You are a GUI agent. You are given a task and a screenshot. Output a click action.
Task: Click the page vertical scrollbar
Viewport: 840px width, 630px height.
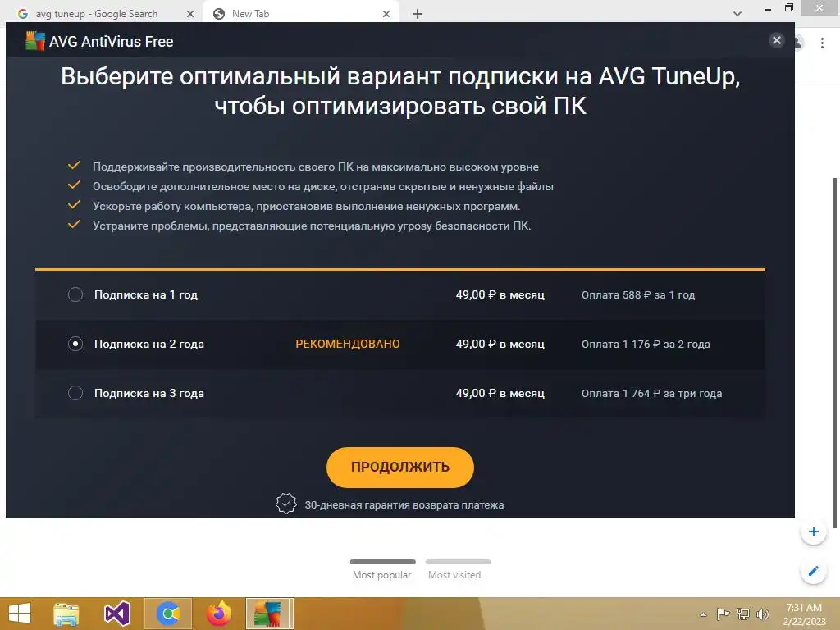pos(834,354)
